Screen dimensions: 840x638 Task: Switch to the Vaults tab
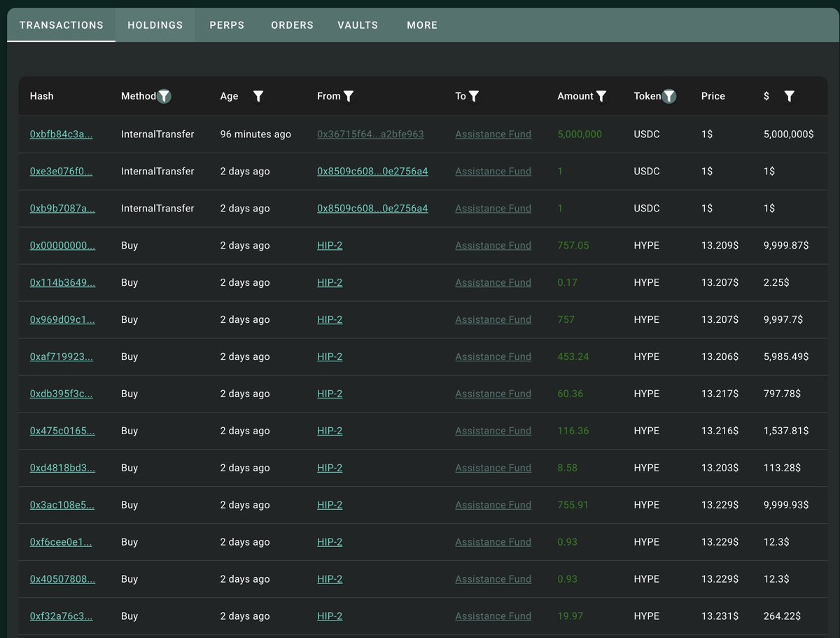358,25
